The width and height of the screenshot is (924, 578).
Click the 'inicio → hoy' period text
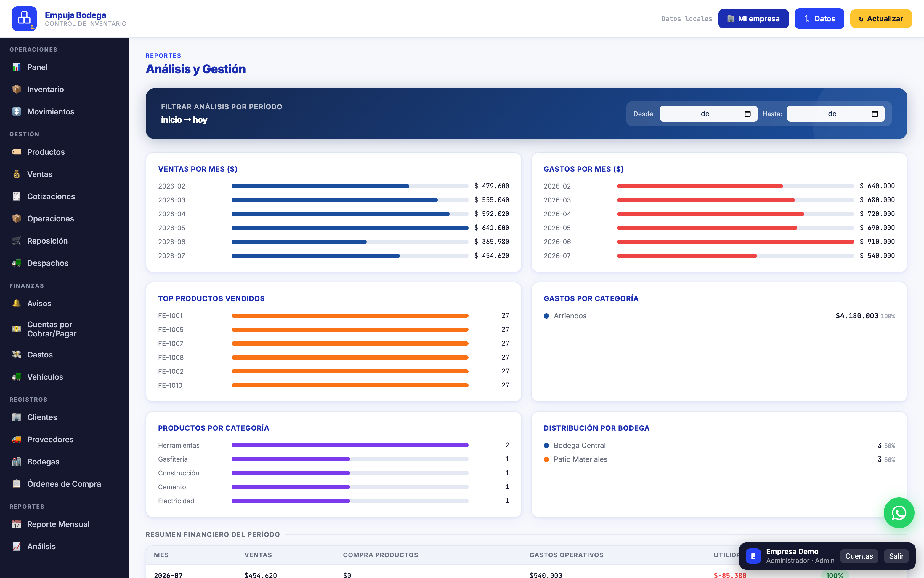click(184, 120)
